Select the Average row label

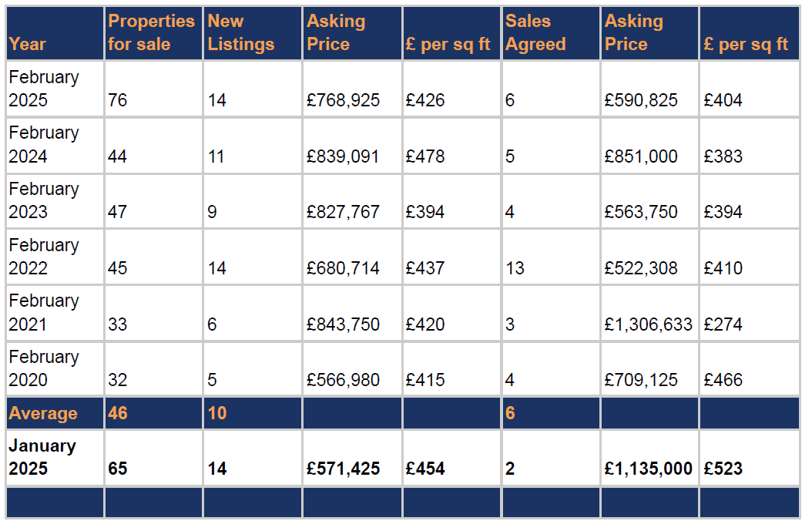pyautogui.click(x=43, y=414)
